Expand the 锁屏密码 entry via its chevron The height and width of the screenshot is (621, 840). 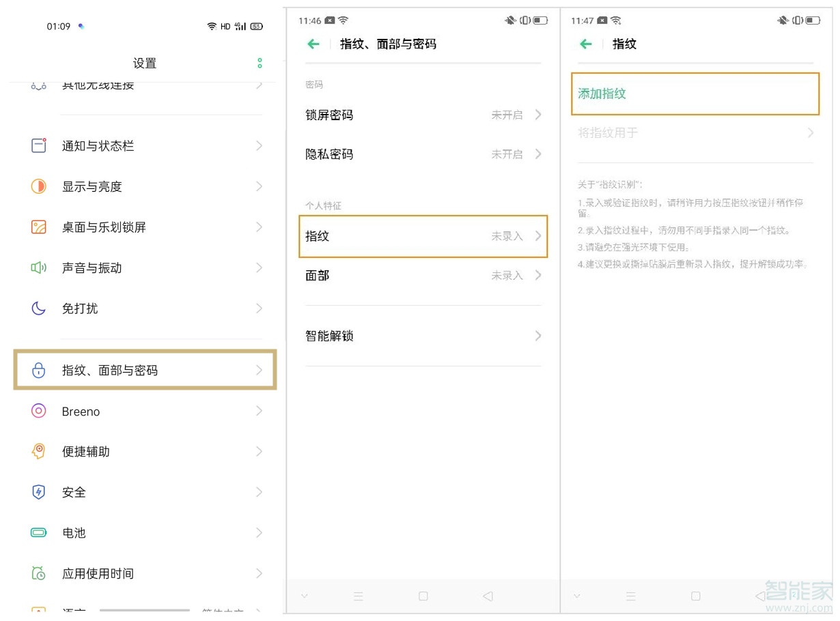537,115
